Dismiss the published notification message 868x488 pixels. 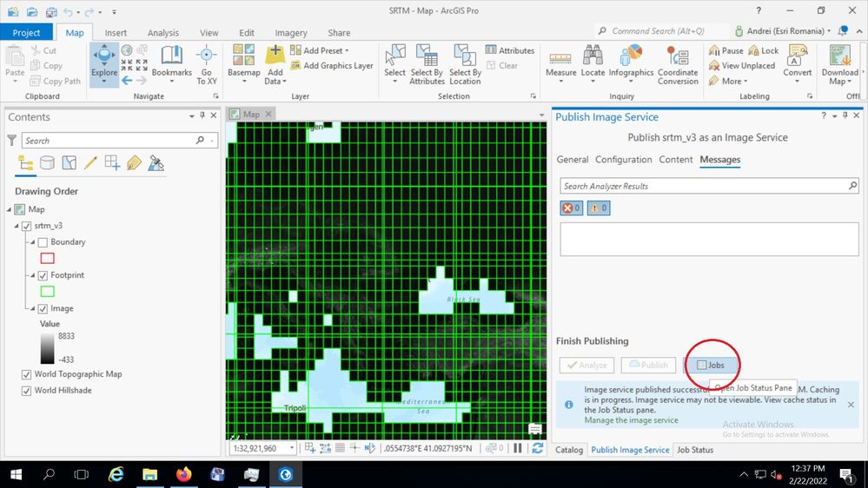click(851, 405)
